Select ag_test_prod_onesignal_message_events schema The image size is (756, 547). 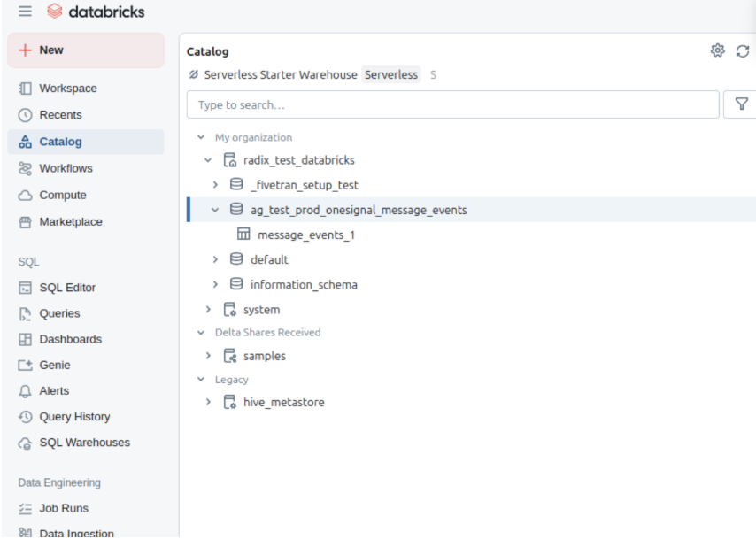pyautogui.click(x=359, y=210)
